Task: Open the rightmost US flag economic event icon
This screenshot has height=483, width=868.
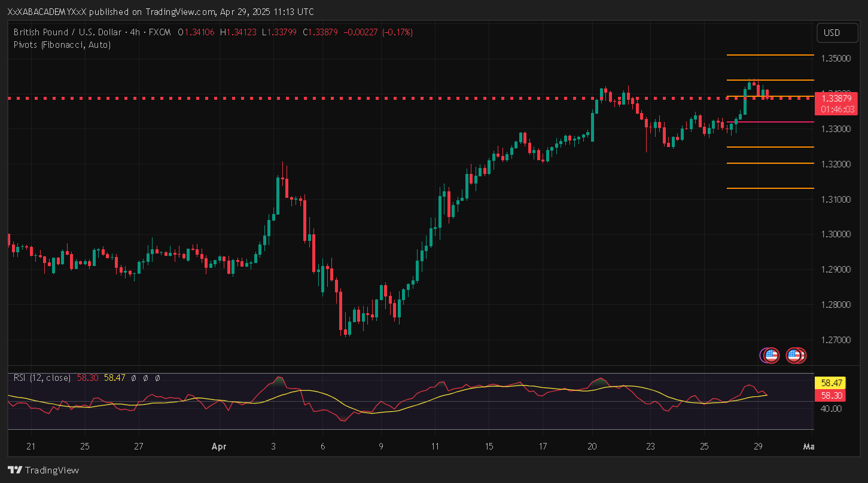Action: (x=795, y=356)
